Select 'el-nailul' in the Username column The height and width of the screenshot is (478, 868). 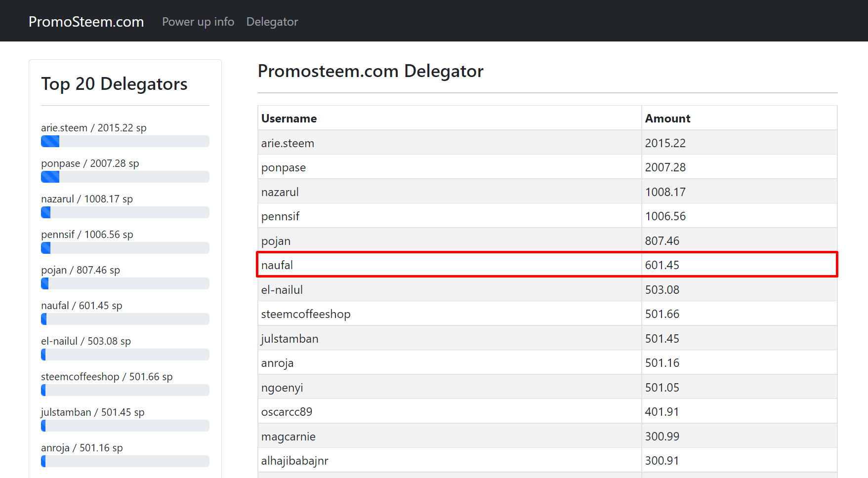coord(450,289)
